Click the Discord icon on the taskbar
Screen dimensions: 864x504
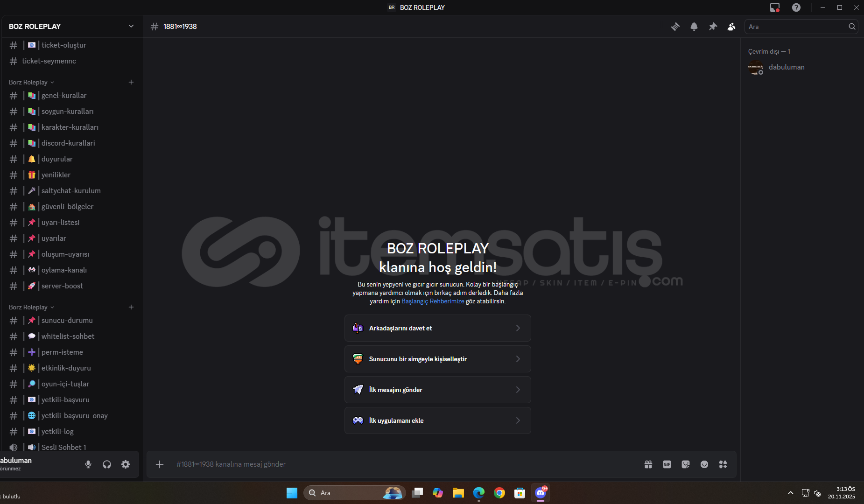tap(541, 493)
